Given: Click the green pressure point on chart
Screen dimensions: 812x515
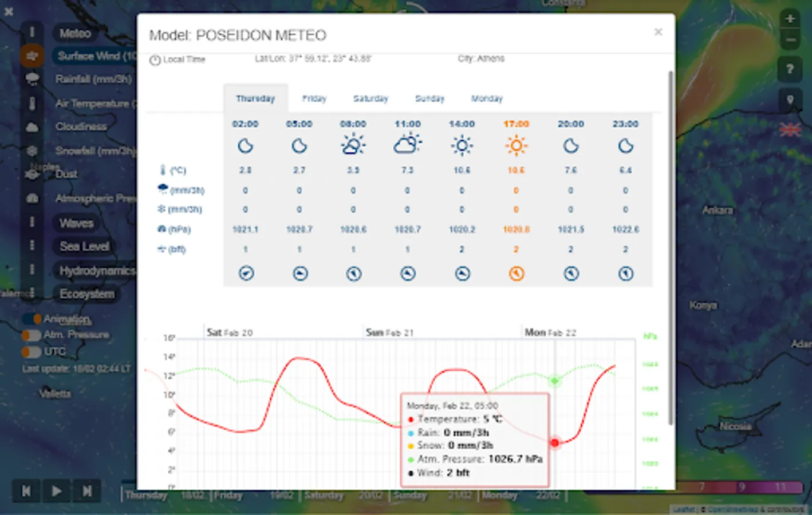Looking at the screenshot, I should [554, 381].
